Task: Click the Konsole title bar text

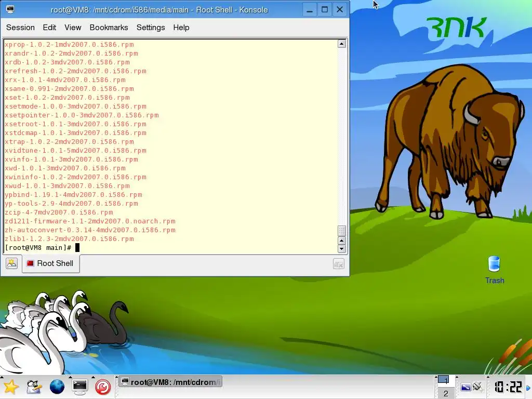Action: (x=159, y=10)
